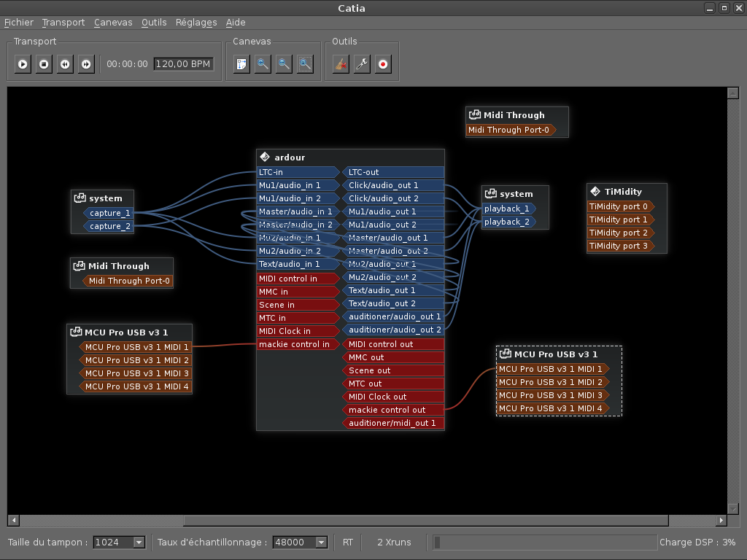Click the Scene in port
The image size is (747, 560).
tap(298, 305)
